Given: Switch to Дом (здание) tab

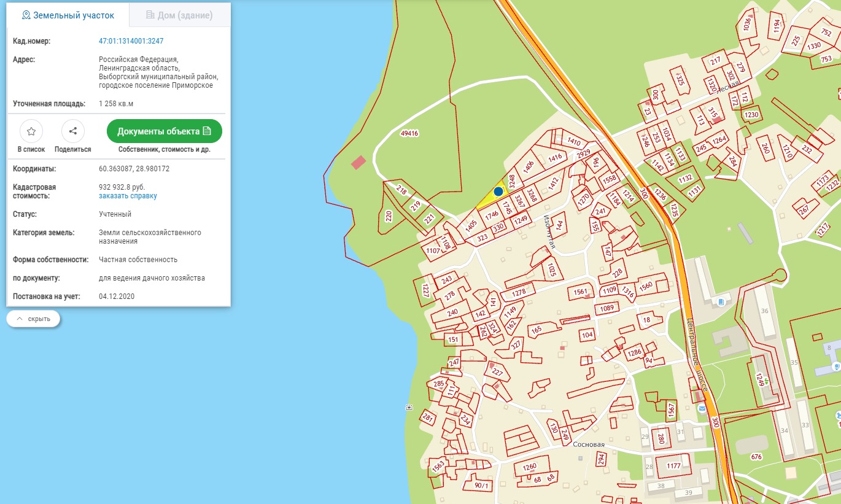Looking at the screenshot, I should pyautogui.click(x=180, y=15).
